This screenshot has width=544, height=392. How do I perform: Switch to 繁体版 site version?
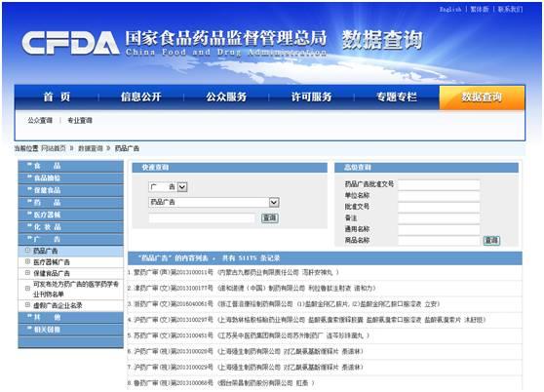tap(480, 10)
